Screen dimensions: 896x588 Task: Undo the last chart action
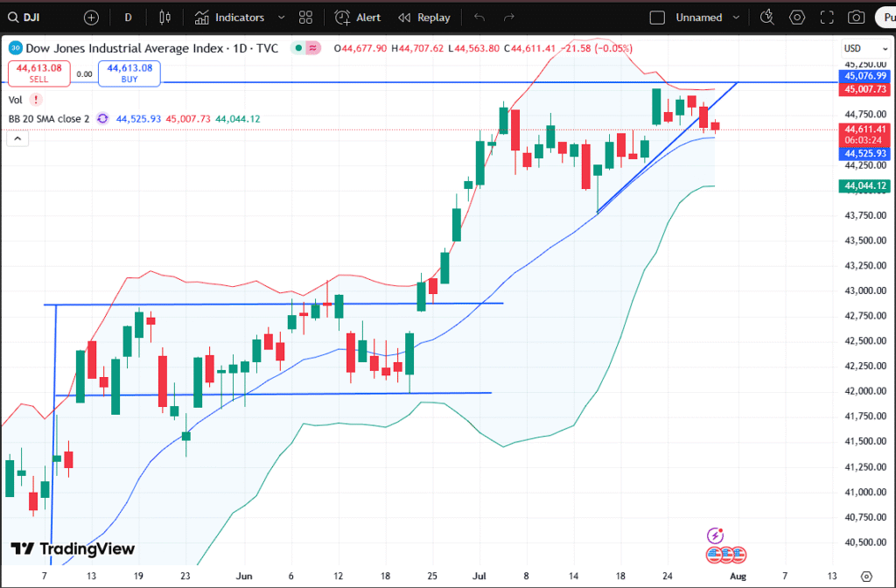pos(479,17)
